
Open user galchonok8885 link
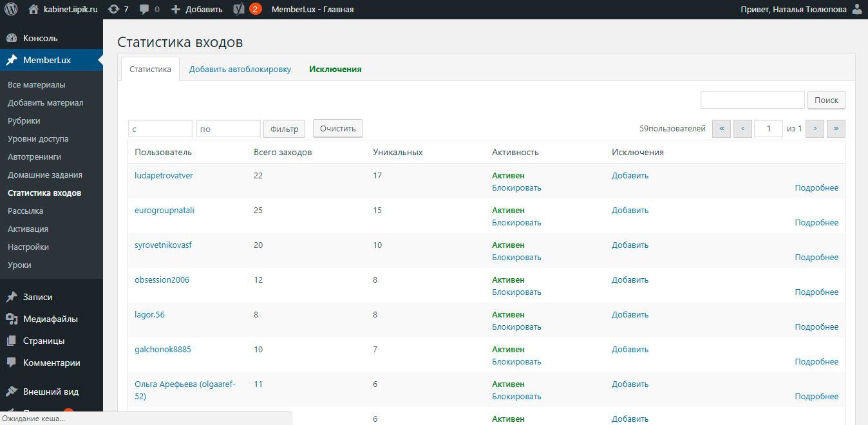(x=163, y=349)
